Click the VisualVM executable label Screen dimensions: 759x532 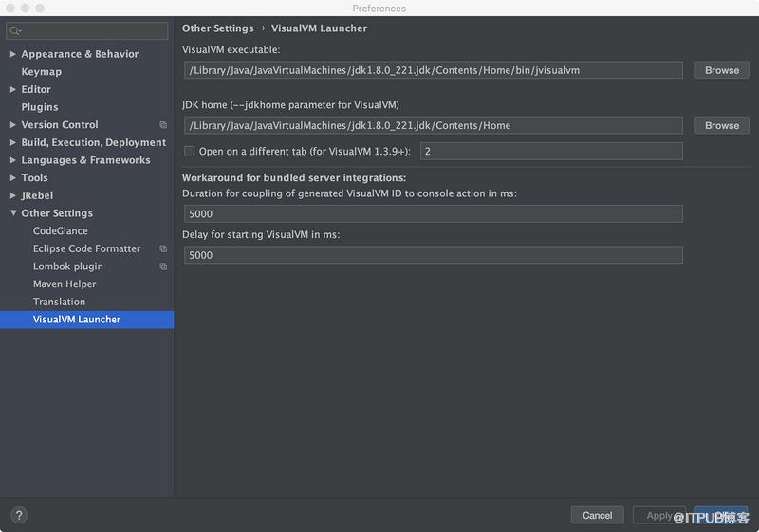tap(231, 49)
